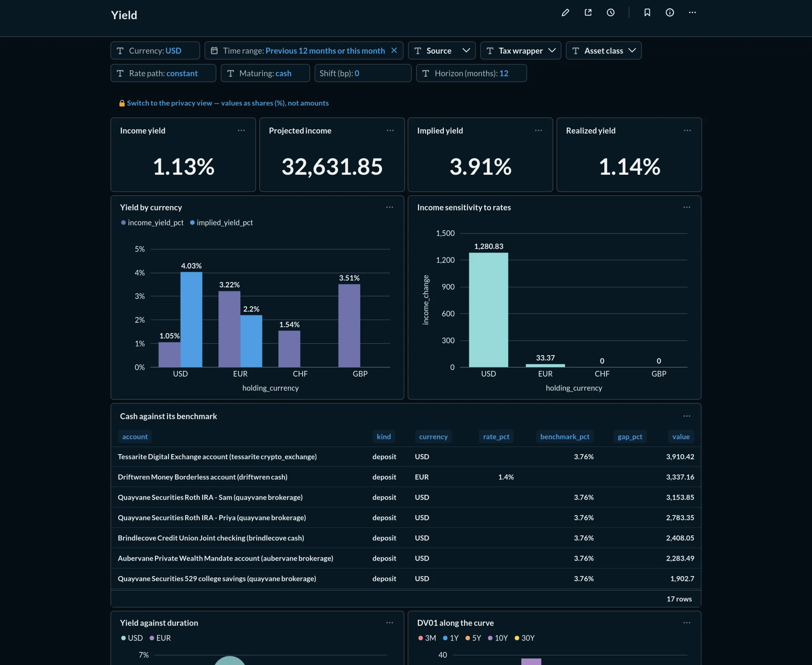Select the Driftwren Money Borderless account row
This screenshot has height=665, width=812.
[x=406, y=477]
